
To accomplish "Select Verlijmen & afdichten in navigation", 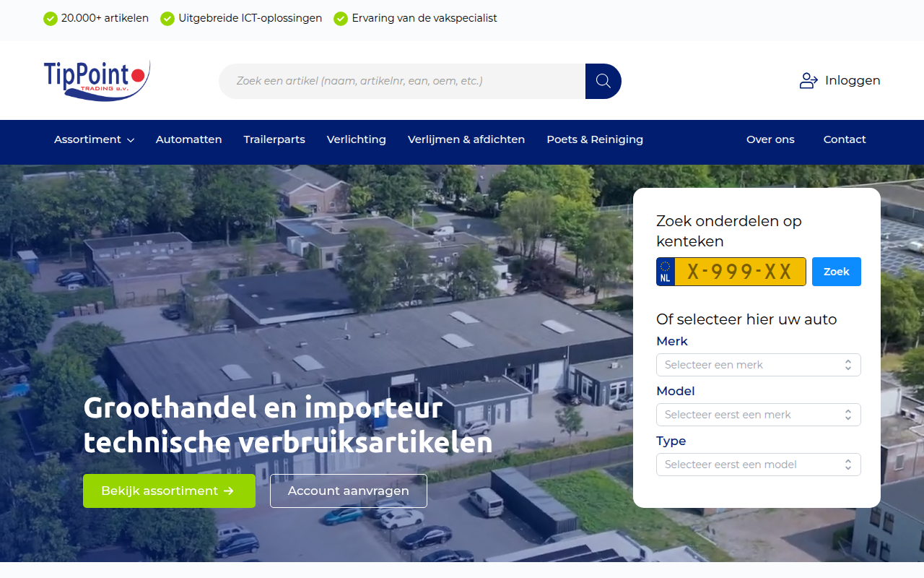I will pos(466,139).
